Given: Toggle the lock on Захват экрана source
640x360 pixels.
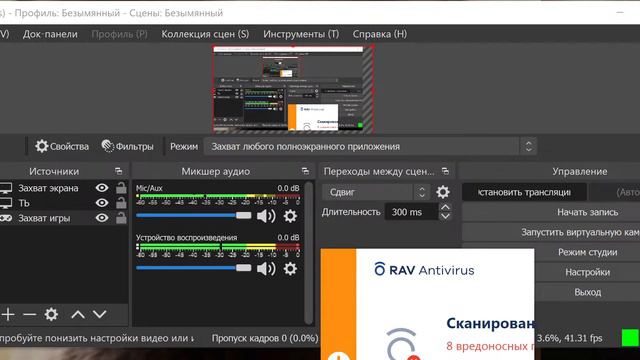Looking at the screenshot, I should point(121,188).
